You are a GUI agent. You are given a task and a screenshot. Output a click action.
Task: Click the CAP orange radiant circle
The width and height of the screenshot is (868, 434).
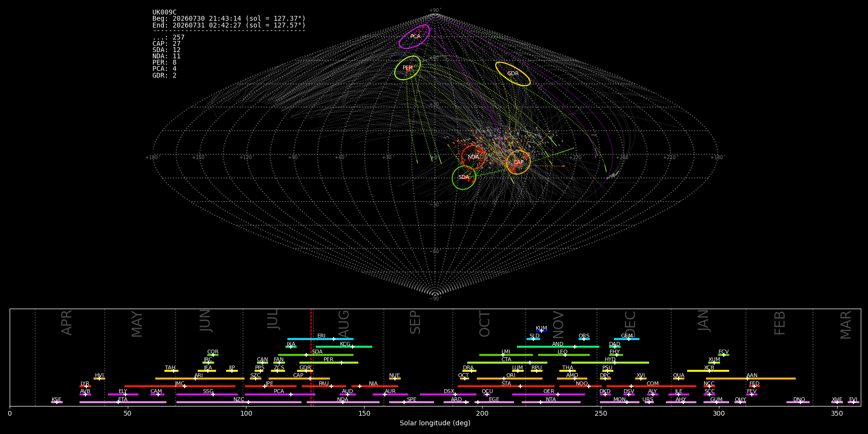pyautogui.click(x=518, y=162)
